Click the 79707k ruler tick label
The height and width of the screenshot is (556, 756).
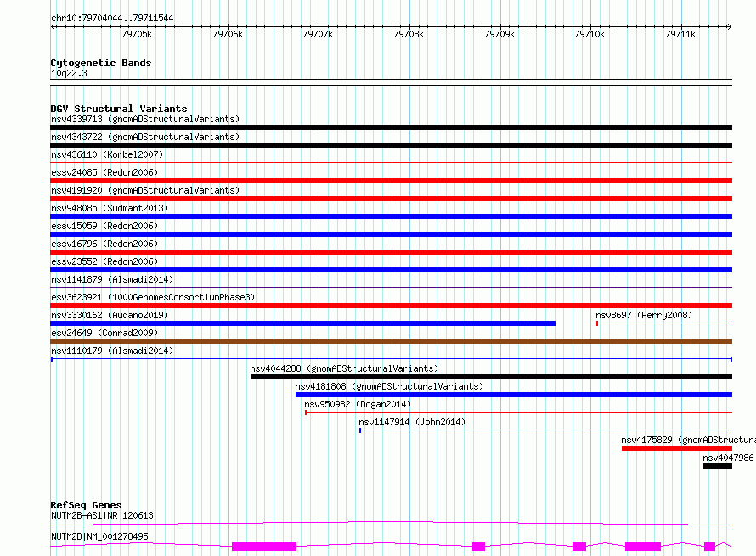[x=318, y=34]
